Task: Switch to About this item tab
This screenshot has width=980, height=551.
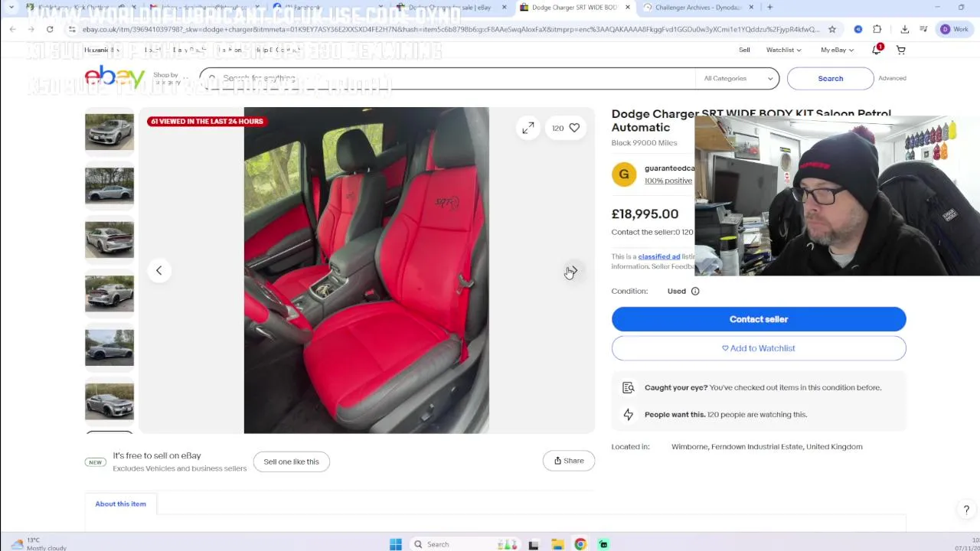Action: coord(121,504)
